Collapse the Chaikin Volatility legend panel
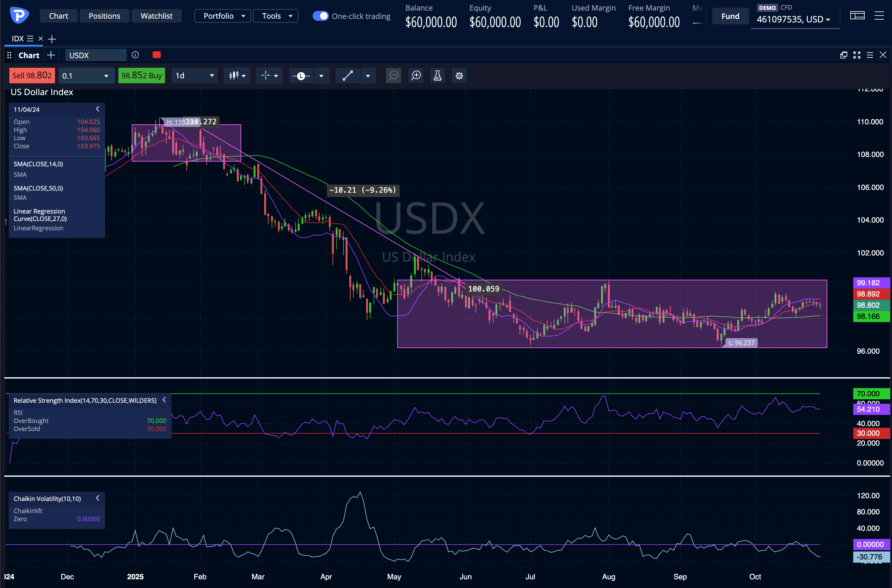The width and height of the screenshot is (892, 588). coord(98,498)
